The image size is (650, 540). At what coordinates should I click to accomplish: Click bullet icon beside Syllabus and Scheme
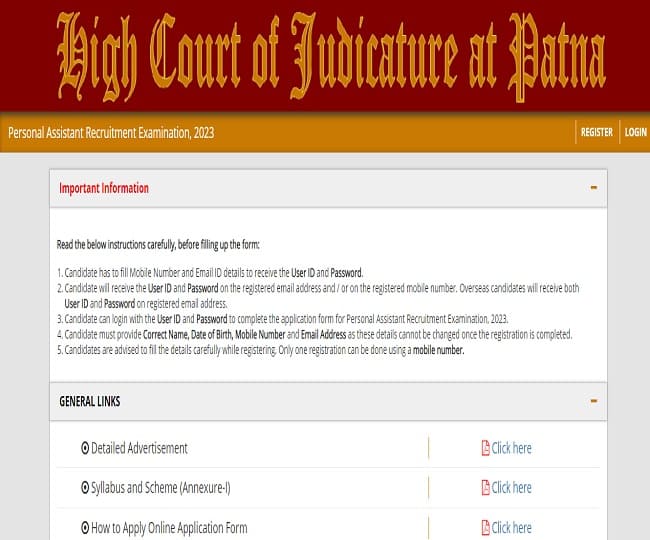(85, 488)
